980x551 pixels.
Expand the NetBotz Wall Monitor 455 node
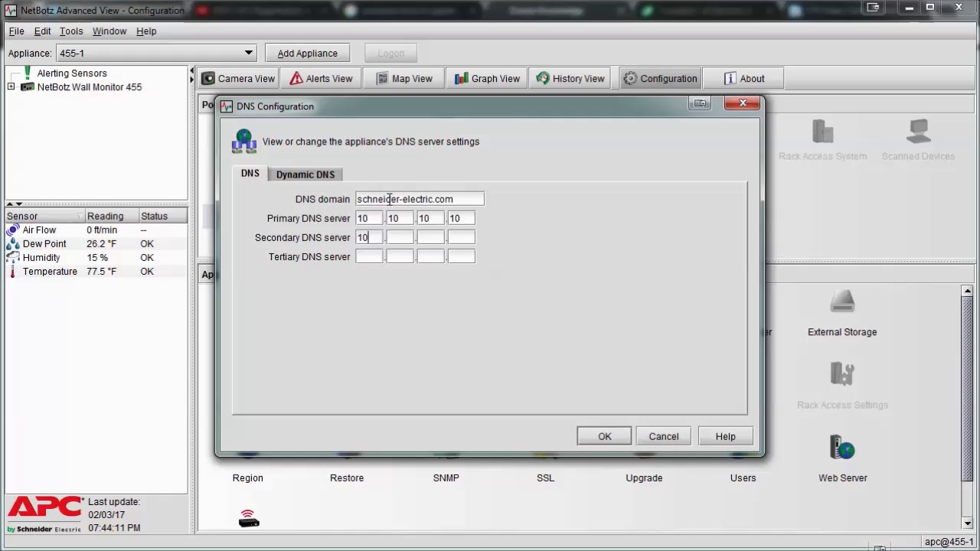pos(11,87)
